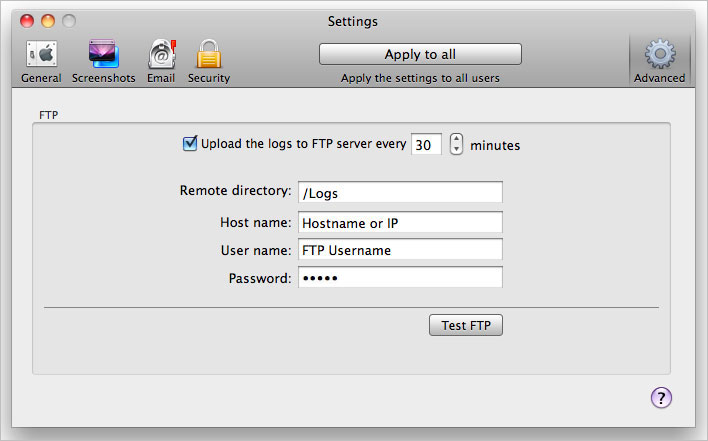Focus the Host name field
Viewport: 708px width, 441px height.
click(x=400, y=223)
